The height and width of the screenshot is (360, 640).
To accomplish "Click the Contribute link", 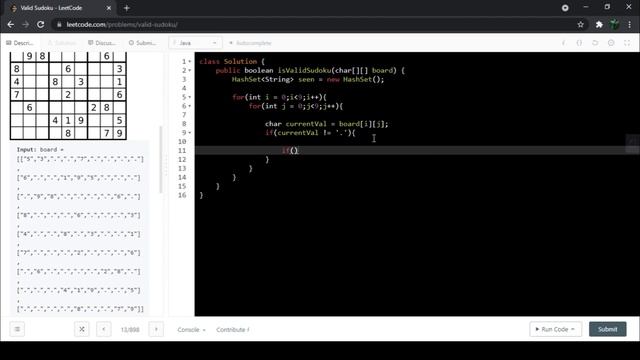I will click(233, 329).
